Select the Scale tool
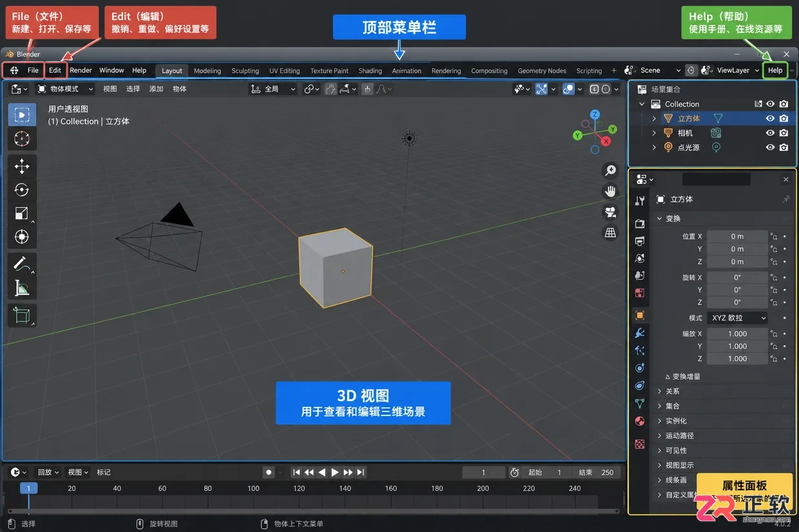Image resolution: width=799 pixels, height=532 pixels. coord(22,213)
